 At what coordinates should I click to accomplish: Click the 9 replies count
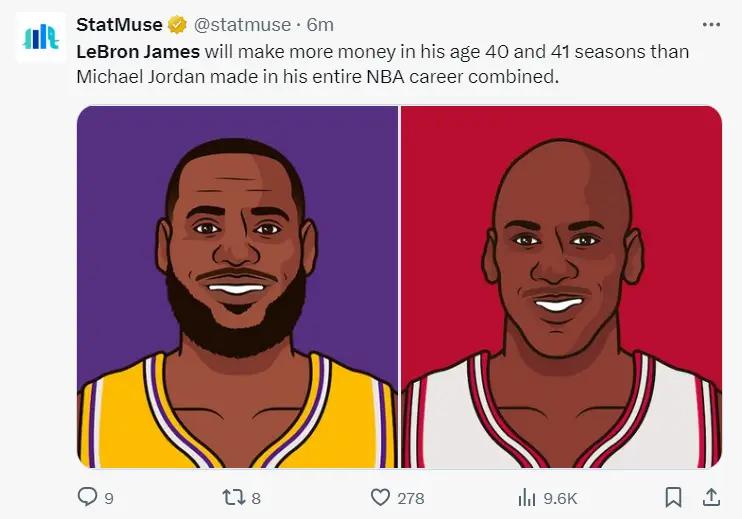pos(108,498)
